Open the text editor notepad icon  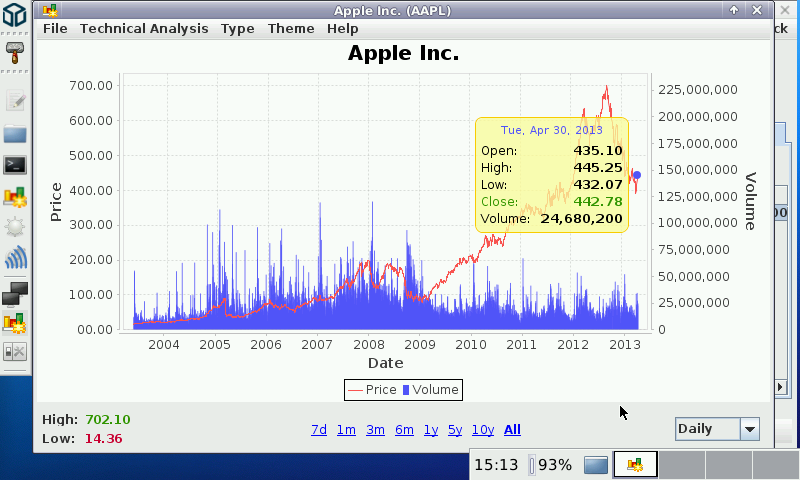(15, 100)
